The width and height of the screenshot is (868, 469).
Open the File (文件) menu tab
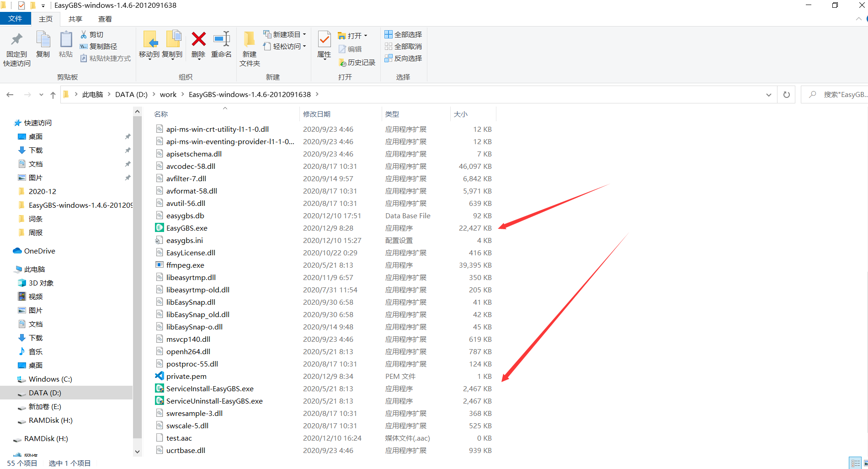click(x=15, y=19)
